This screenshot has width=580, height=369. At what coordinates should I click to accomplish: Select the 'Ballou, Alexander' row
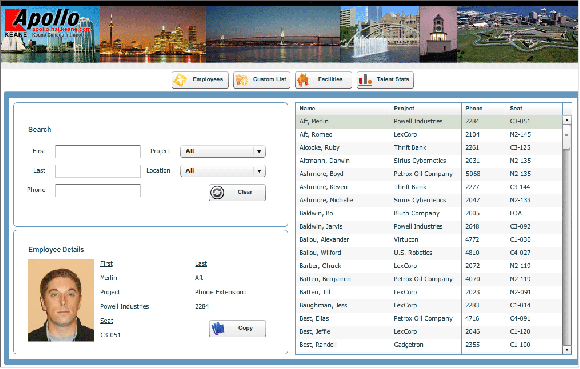point(429,240)
